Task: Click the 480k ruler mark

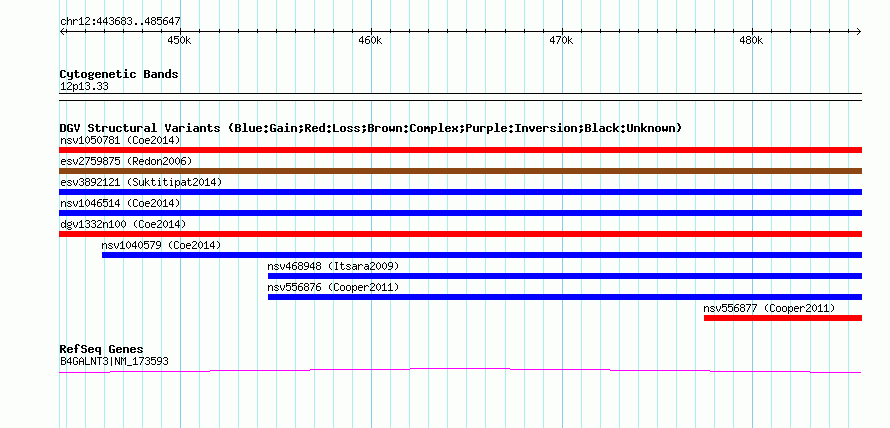Action: pos(752,41)
